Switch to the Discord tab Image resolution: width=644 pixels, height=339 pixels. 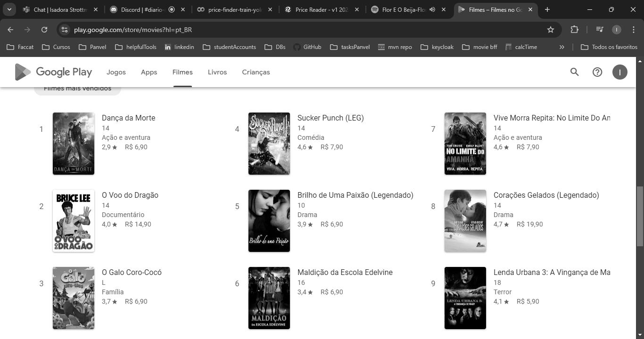tap(148, 9)
